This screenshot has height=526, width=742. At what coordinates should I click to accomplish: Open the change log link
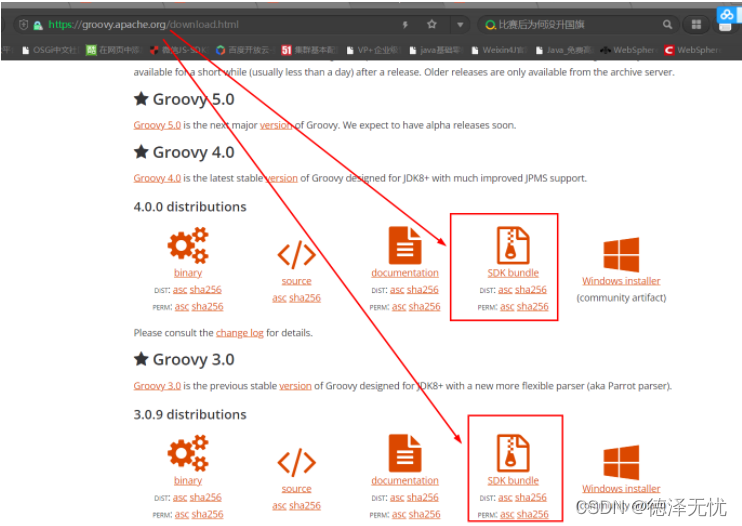(x=240, y=333)
